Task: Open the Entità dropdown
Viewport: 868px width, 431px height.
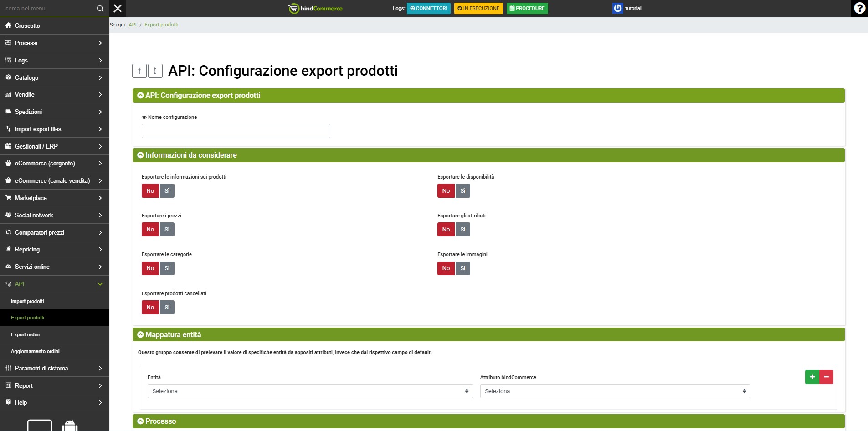Action: pos(310,391)
